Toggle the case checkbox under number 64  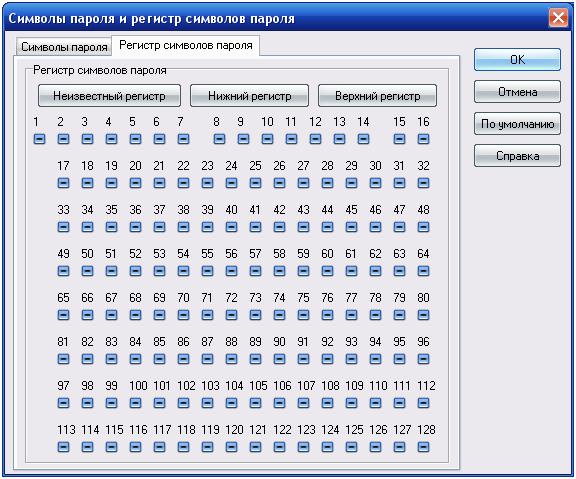pyautogui.click(x=423, y=271)
